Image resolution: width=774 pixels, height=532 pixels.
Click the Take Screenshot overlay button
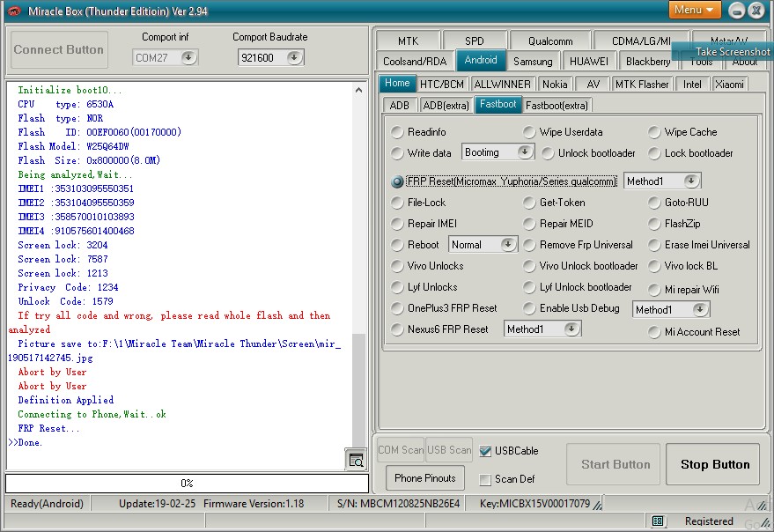point(723,51)
